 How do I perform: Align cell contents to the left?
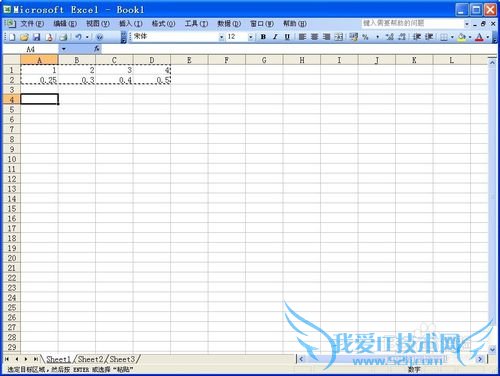302,37
